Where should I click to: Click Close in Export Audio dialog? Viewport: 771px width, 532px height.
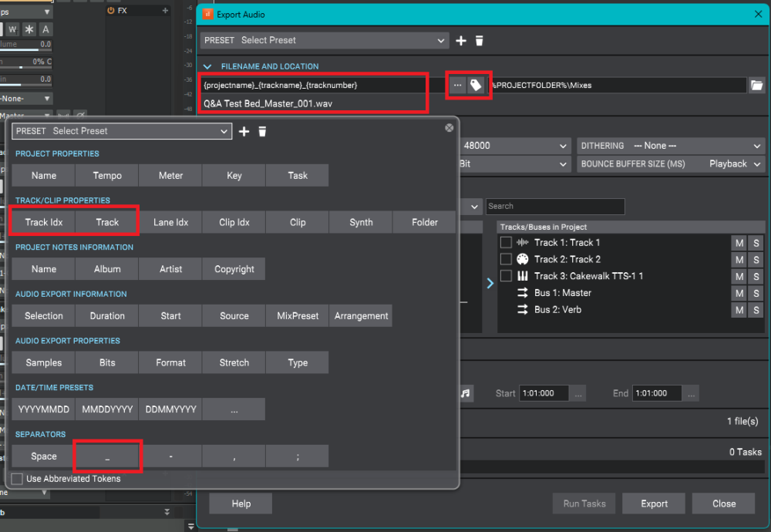tap(724, 503)
